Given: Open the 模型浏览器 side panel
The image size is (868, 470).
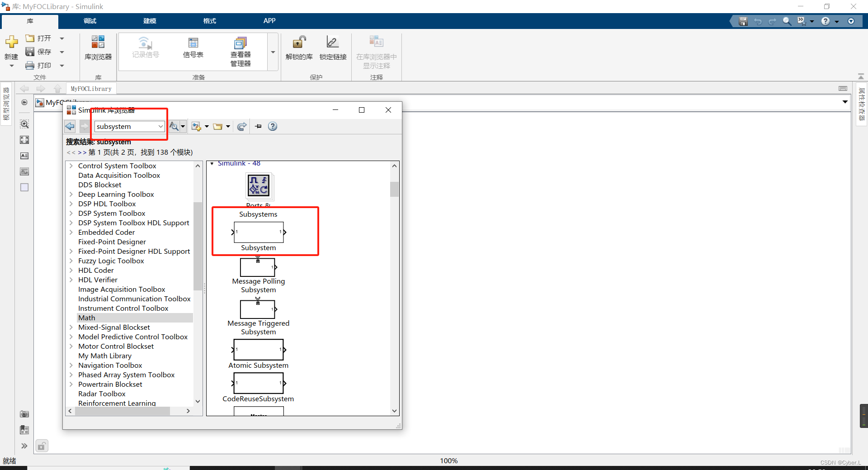Looking at the screenshot, I should [6, 104].
